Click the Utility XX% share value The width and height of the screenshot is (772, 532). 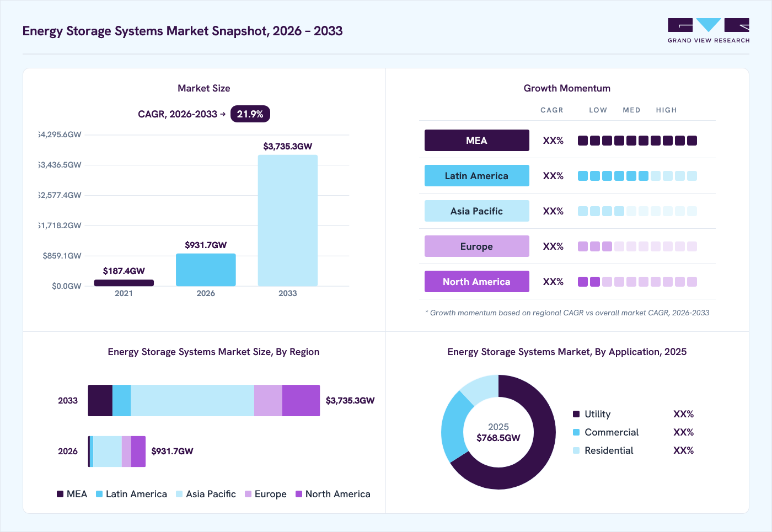[x=683, y=414]
